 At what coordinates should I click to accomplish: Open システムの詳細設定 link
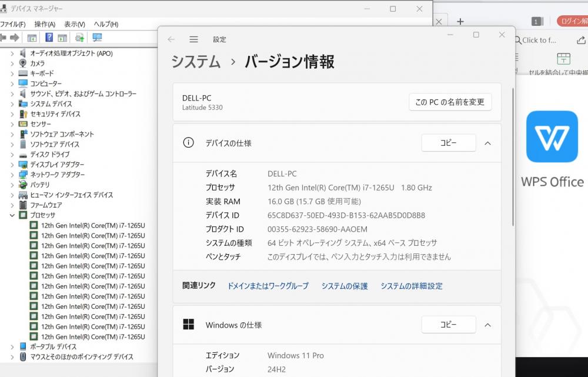[x=412, y=286]
